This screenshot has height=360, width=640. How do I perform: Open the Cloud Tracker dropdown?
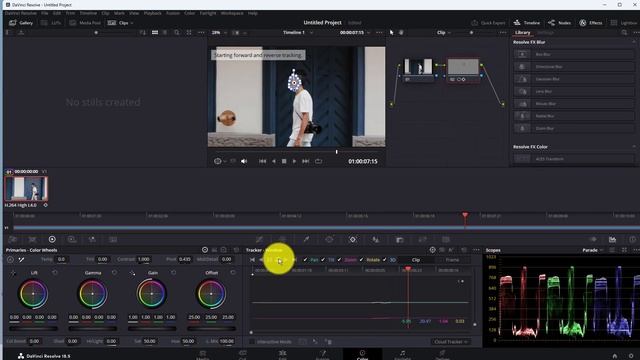tap(451, 342)
